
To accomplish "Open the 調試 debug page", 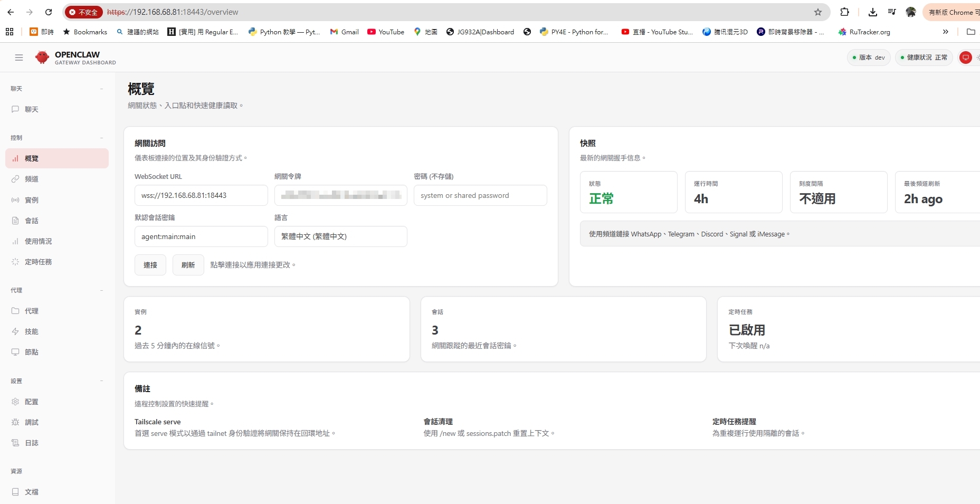I will click(x=32, y=422).
